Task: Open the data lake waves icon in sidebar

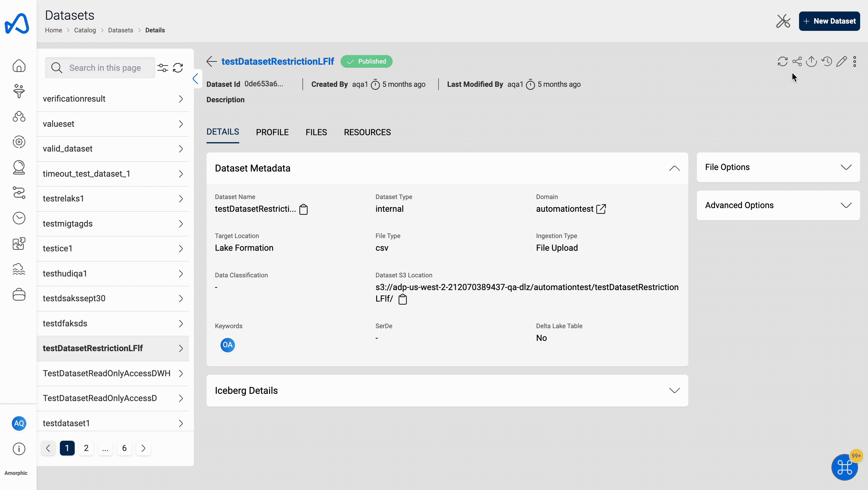Action: (x=19, y=269)
